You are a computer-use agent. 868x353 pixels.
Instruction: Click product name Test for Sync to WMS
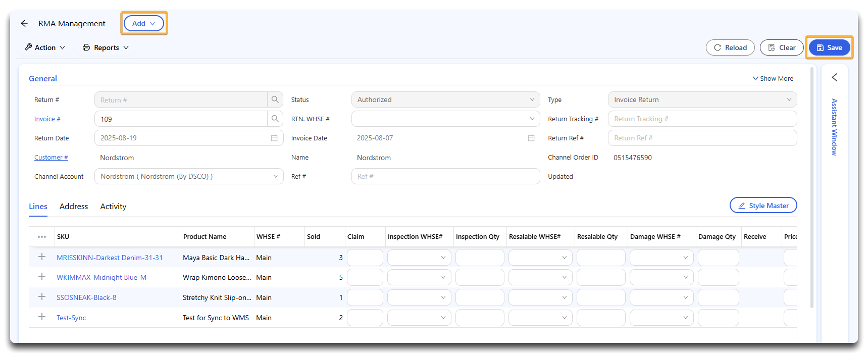pyautogui.click(x=216, y=318)
